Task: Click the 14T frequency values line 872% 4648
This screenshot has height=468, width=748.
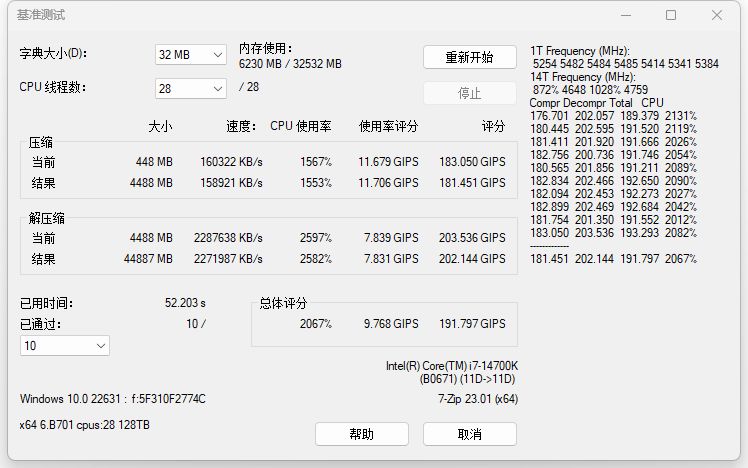Action: click(x=590, y=90)
